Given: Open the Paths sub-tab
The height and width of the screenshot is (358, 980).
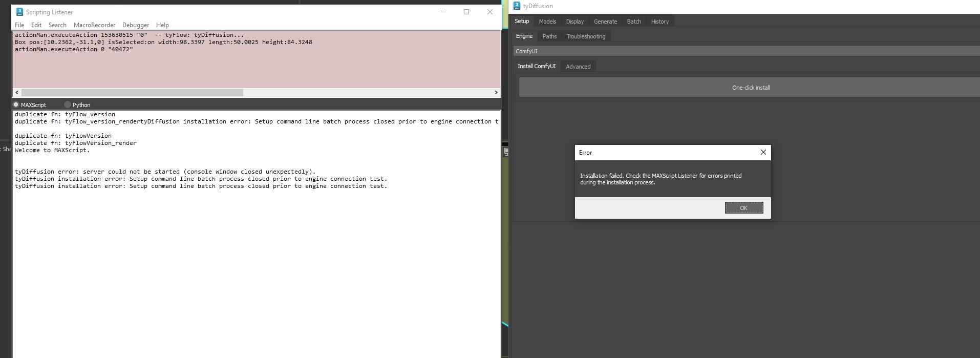Looking at the screenshot, I should (x=549, y=36).
